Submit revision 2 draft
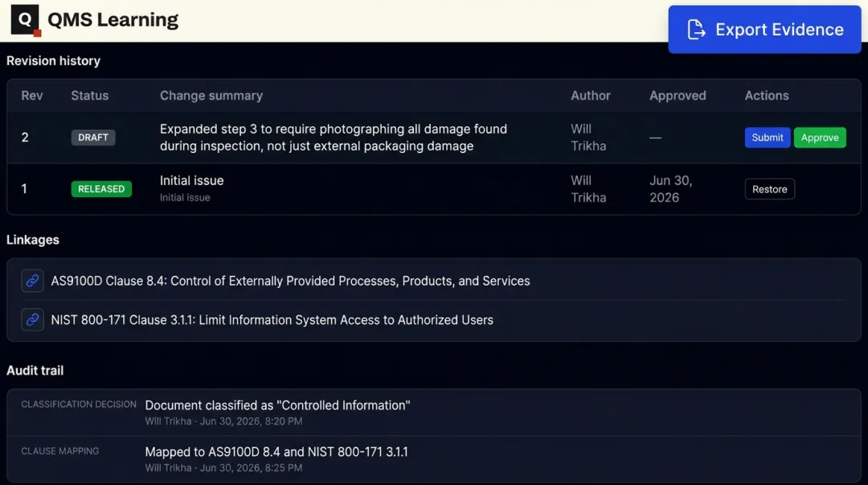The image size is (868, 485). click(768, 138)
